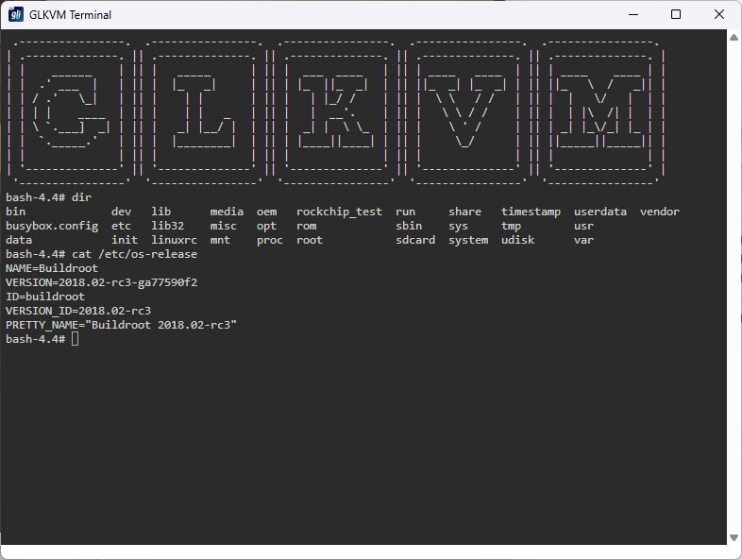Click the vendor entry in the listing
The width and height of the screenshot is (742, 560).
click(659, 212)
